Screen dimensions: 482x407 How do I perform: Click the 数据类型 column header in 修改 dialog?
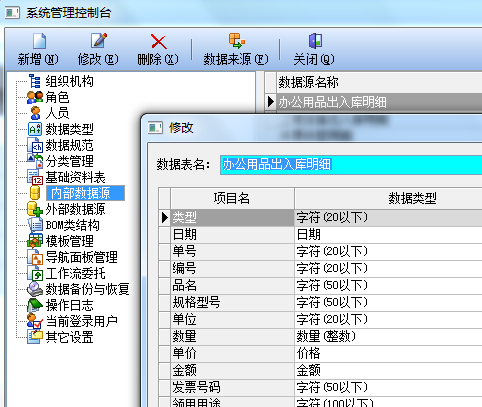click(389, 198)
